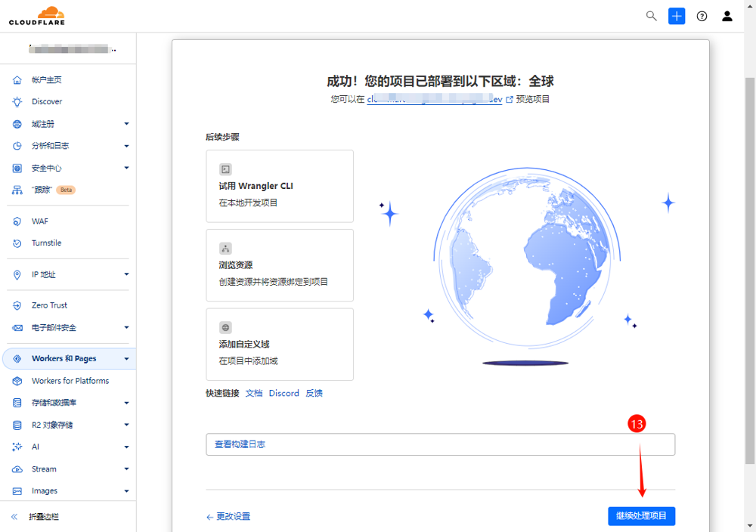Click the Zero Trust sidebar icon
Viewport: 756px width, 532px height.
pos(17,305)
